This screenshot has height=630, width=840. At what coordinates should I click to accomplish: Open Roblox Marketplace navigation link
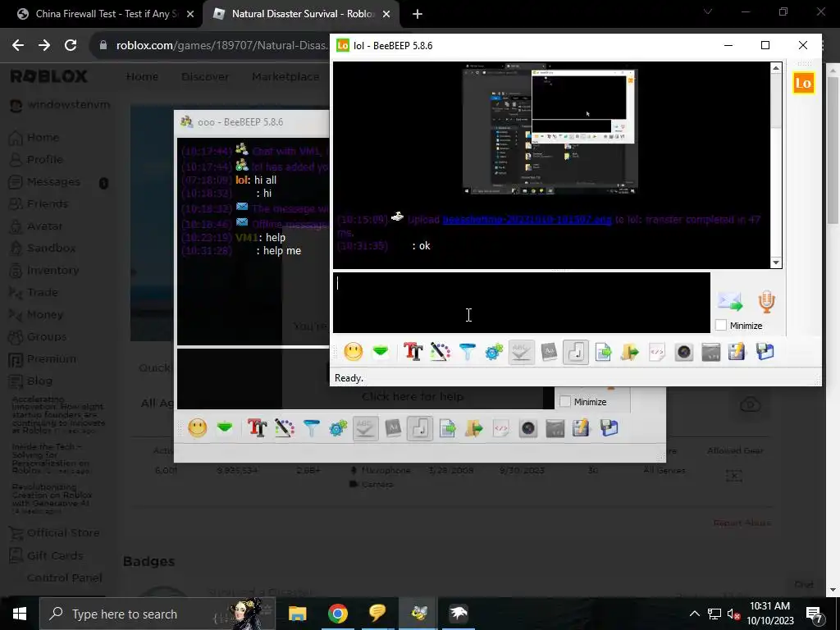[286, 76]
